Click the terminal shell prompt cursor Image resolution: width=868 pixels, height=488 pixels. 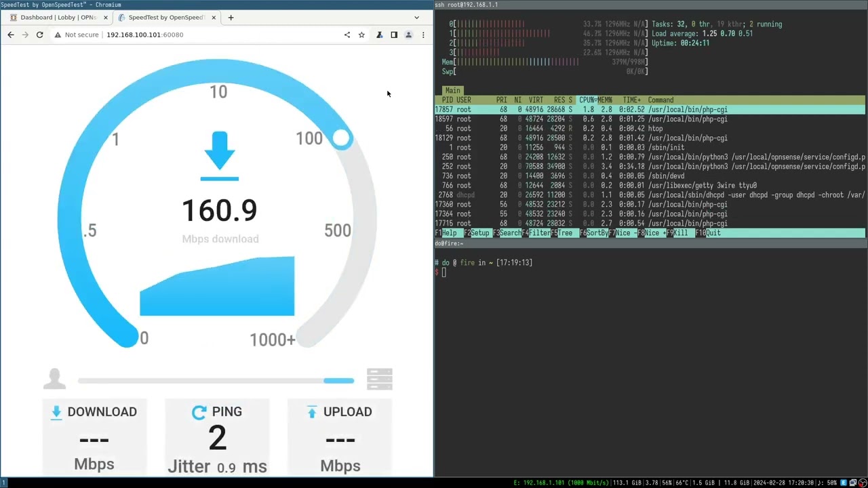[443, 272]
